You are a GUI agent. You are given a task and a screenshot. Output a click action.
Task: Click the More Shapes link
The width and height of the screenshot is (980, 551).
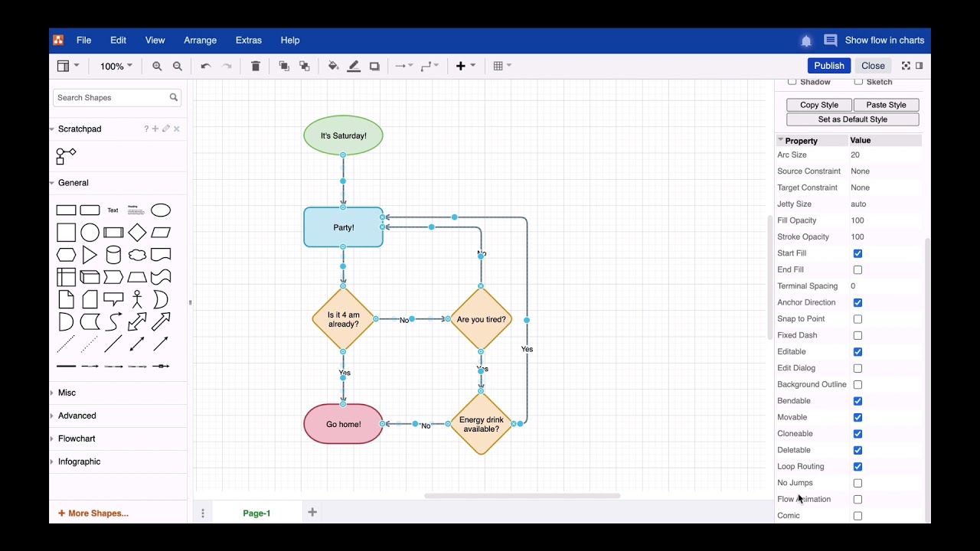(93, 514)
